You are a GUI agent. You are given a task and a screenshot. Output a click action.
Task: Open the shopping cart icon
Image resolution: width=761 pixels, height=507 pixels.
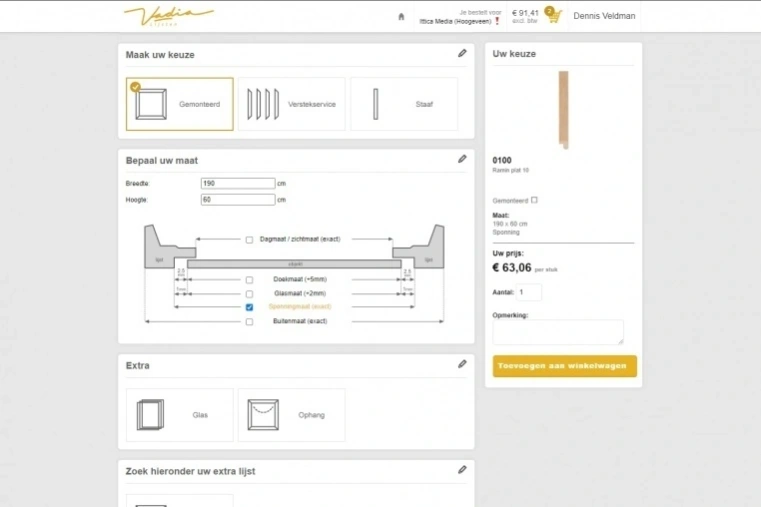click(552, 16)
